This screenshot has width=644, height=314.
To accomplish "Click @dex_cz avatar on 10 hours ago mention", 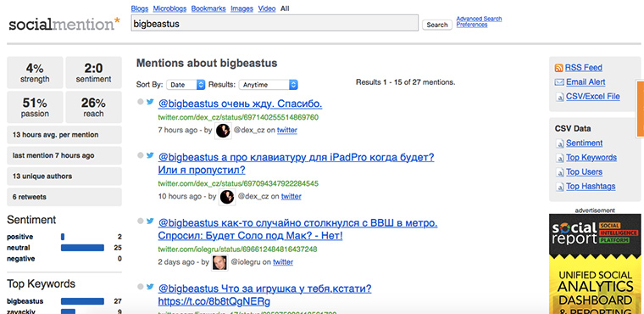I will click(x=227, y=197).
